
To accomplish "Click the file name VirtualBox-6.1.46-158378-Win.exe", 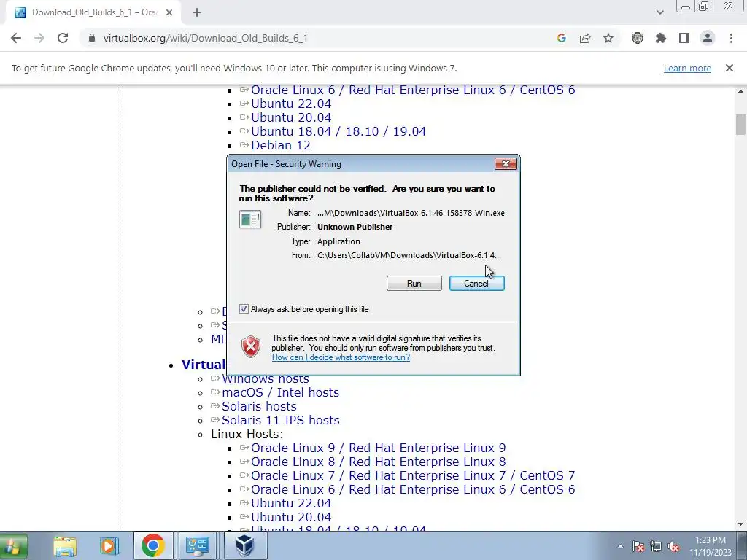I will coord(411,213).
